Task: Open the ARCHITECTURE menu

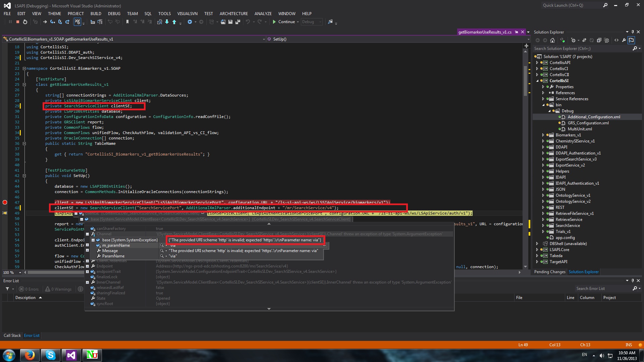Action: (234, 13)
